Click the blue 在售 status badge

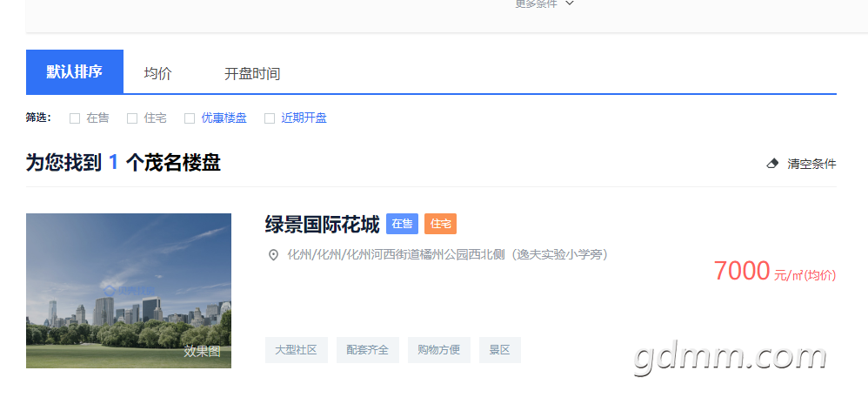coord(402,224)
